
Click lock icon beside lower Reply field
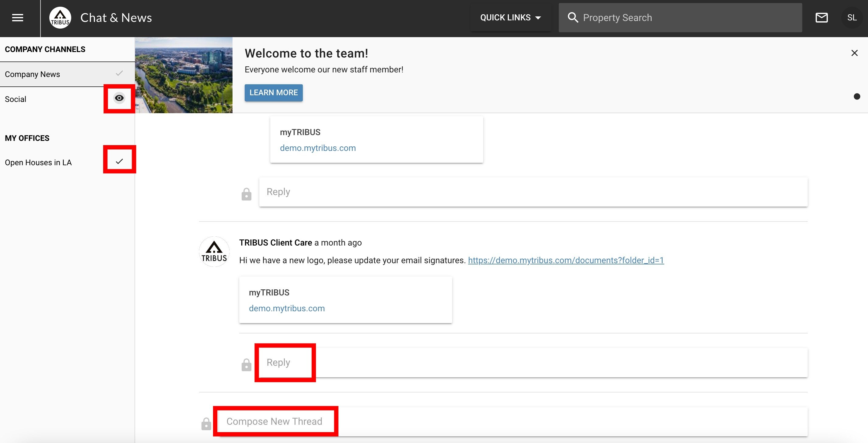tap(246, 365)
